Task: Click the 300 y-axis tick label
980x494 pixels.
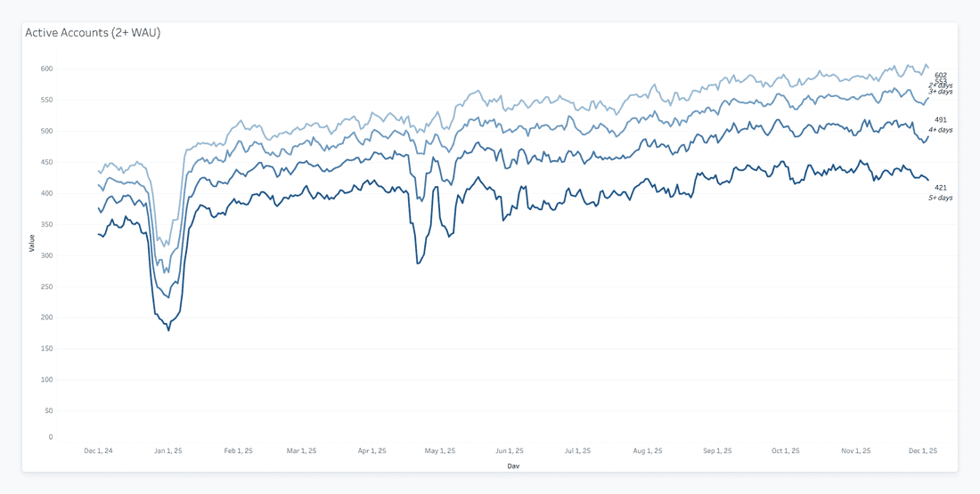Action: coord(46,255)
